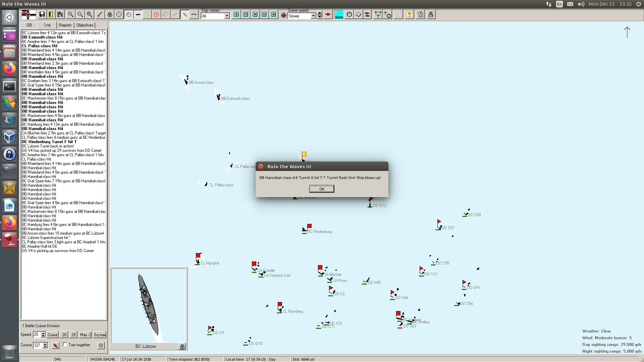644x362 pixels.
Task: Enable the Turn together checkbox
Action: (x=65, y=345)
